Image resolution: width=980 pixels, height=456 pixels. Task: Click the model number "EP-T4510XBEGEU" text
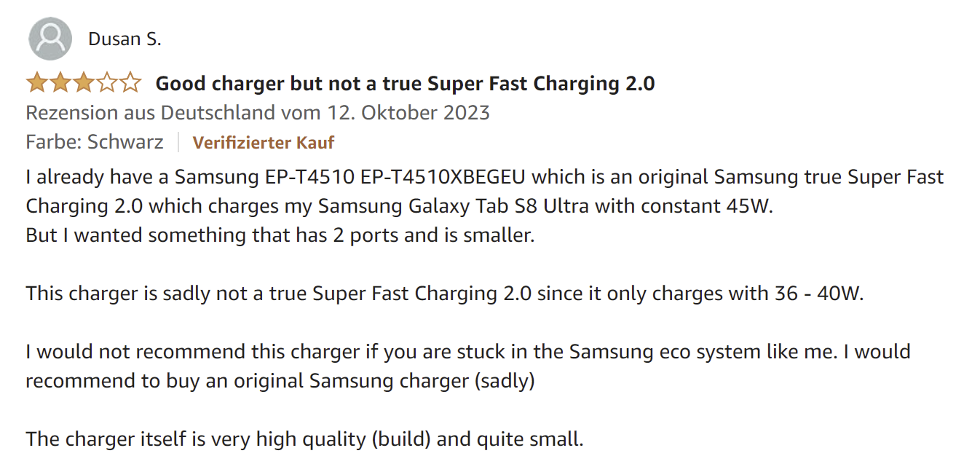[x=444, y=177]
